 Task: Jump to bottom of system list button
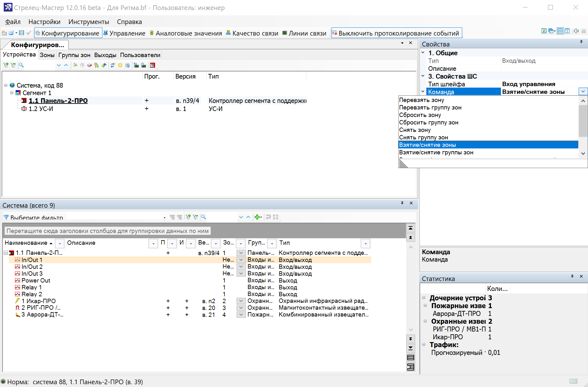(x=411, y=348)
